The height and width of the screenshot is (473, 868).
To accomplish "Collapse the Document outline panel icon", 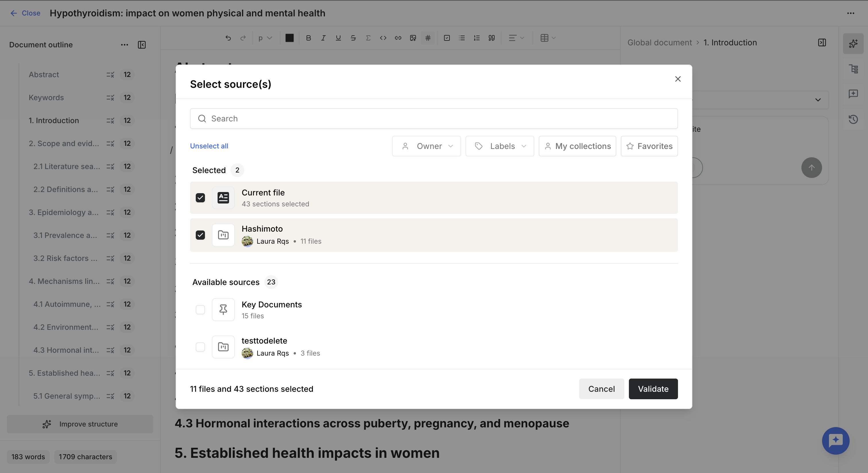I will click(x=142, y=45).
